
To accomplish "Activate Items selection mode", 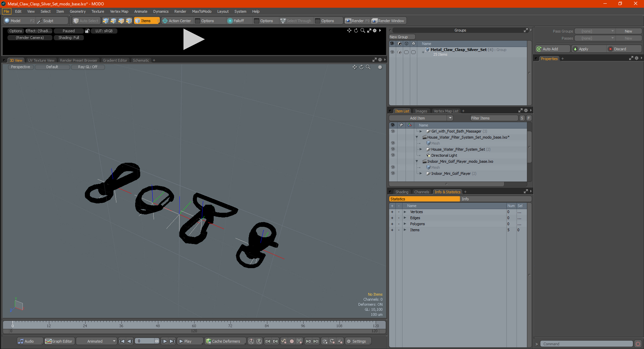I will [x=147, y=21].
